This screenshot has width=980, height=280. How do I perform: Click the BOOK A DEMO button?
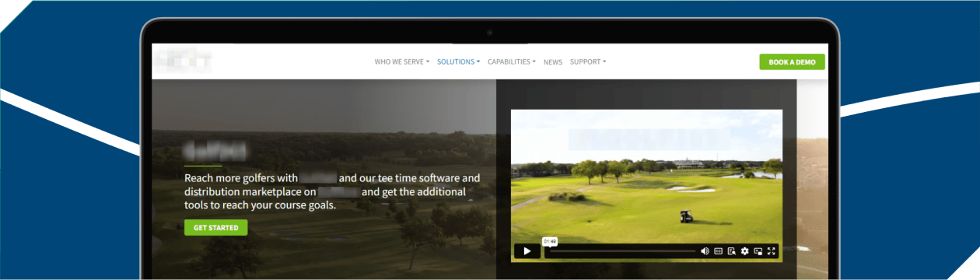point(792,62)
